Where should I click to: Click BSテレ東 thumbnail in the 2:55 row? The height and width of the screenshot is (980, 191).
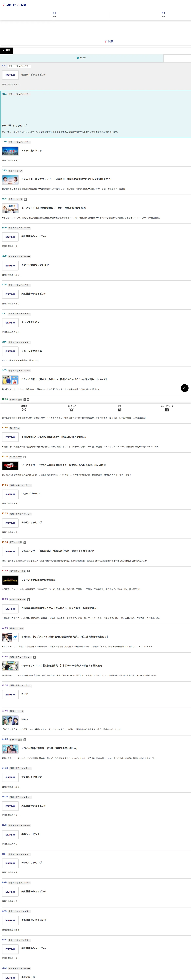point(10,920)
